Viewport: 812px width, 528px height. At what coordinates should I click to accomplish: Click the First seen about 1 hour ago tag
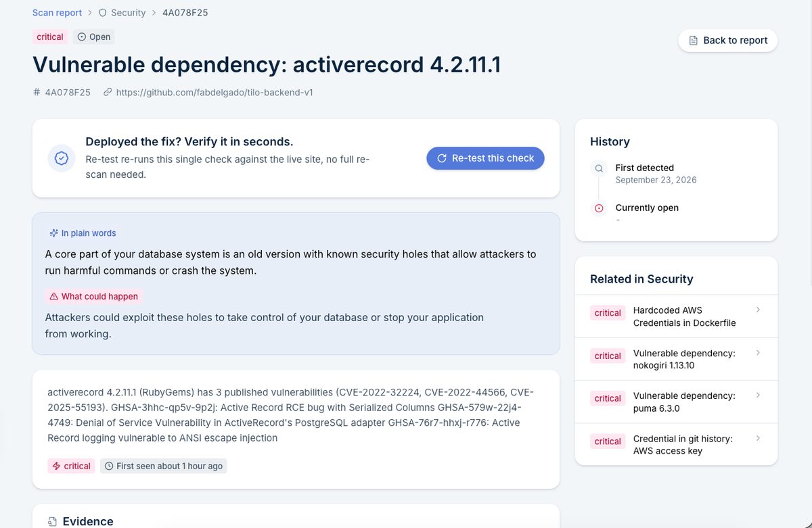click(x=163, y=466)
